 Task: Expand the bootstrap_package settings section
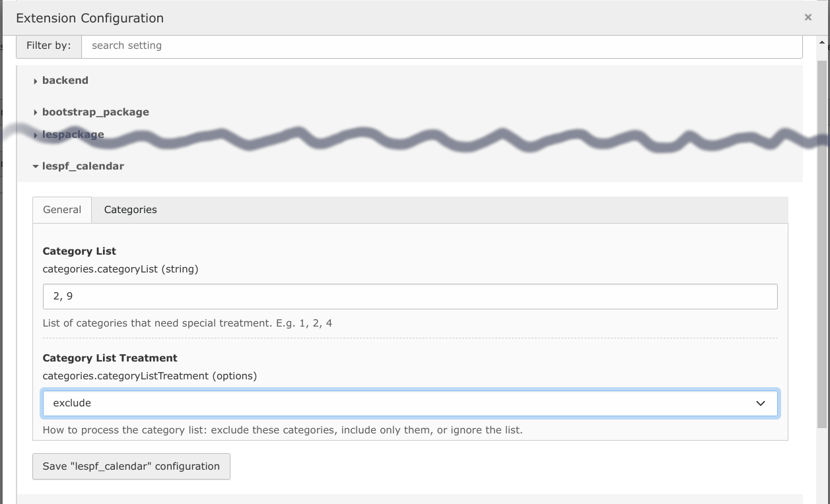[95, 112]
